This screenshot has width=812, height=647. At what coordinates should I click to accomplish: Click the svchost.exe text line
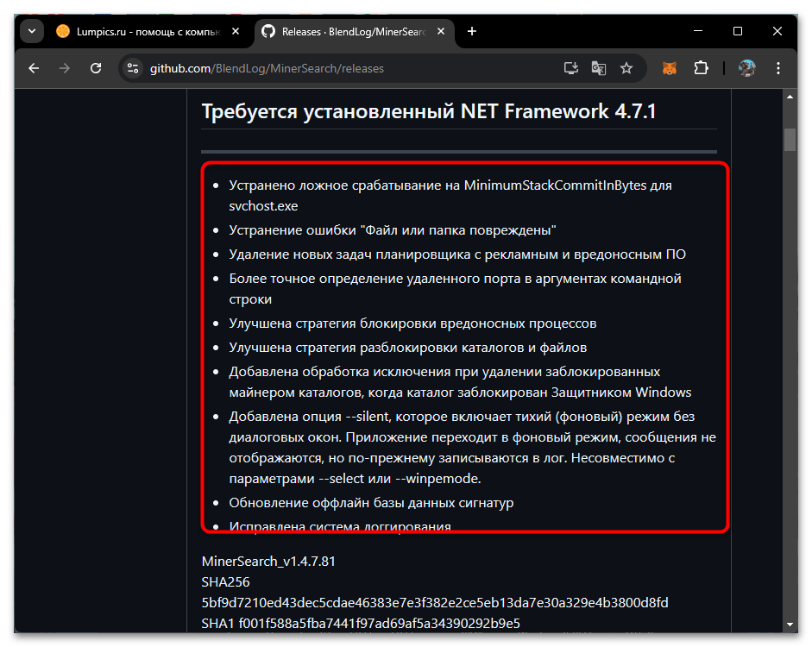coord(263,206)
